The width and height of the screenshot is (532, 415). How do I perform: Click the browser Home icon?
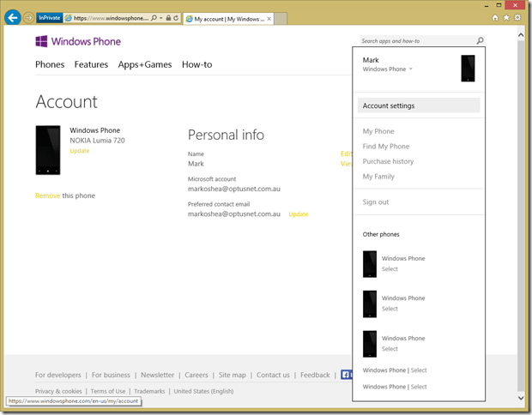[495, 18]
